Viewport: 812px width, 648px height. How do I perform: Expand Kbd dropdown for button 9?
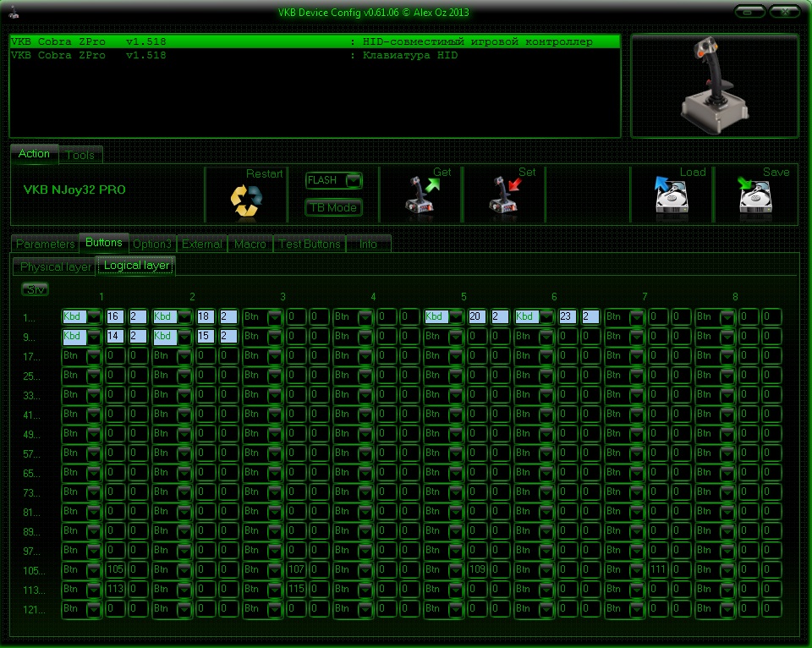tap(94, 336)
